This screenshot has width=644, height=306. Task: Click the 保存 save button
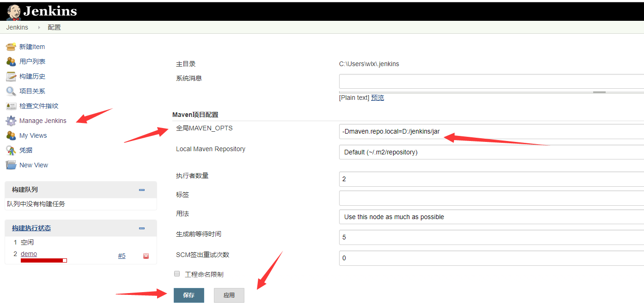(x=189, y=295)
